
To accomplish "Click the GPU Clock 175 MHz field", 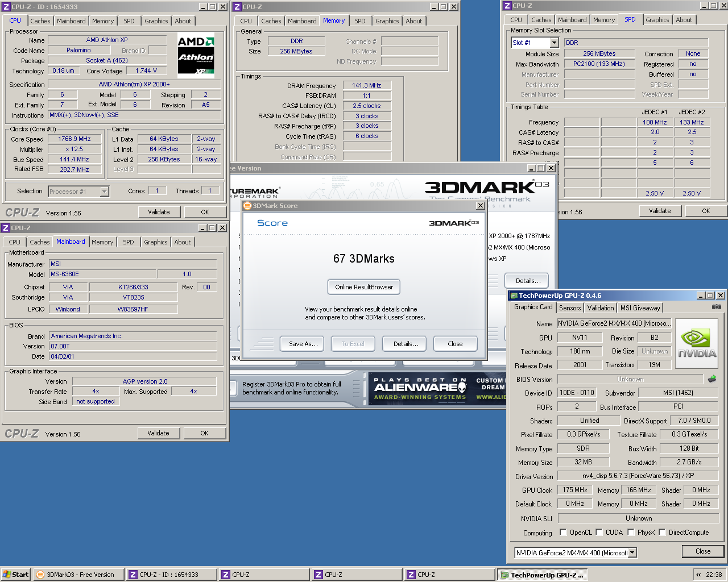I will click(575, 490).
